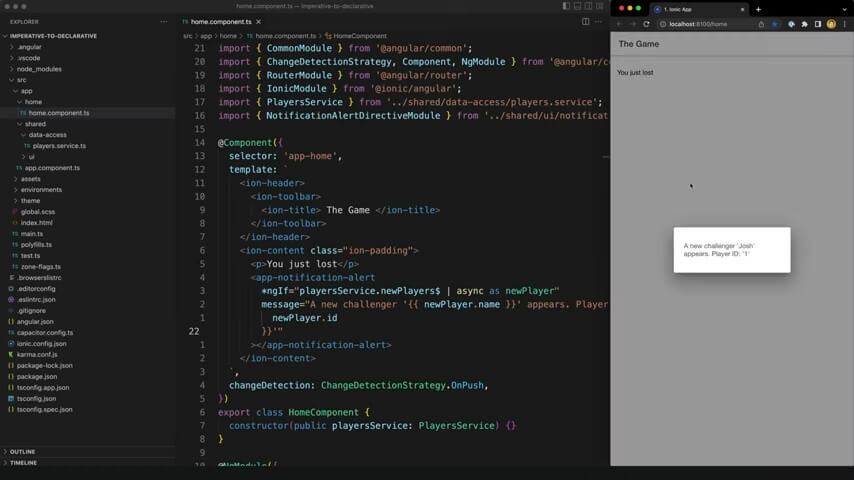Screen dimensions: 854x480
Task: Open the browser extensions puzzle icon
Action: pos(804,24)
